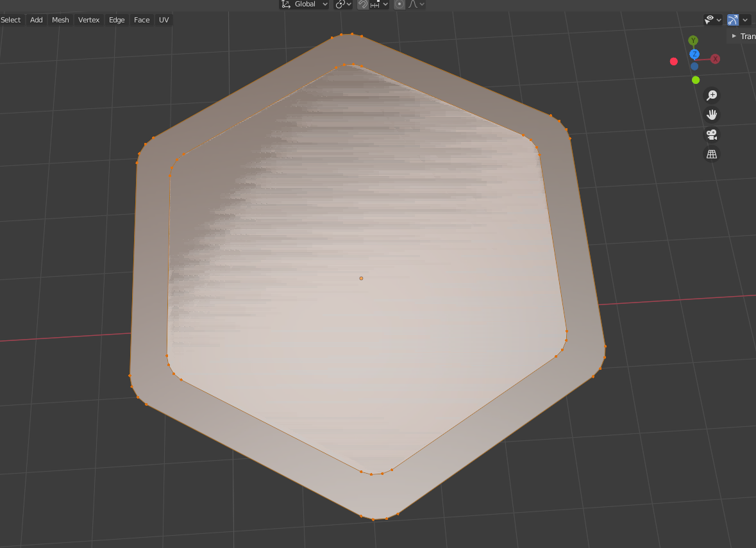Open the Global transform orientation dropdown
This screenshot has height=548, width=756.
tap(304, 4)
